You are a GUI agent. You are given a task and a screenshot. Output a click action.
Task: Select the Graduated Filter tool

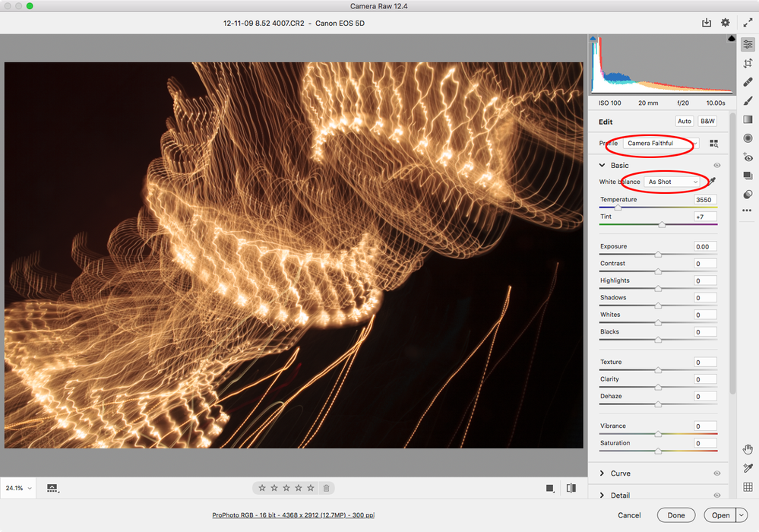[748, 119]
